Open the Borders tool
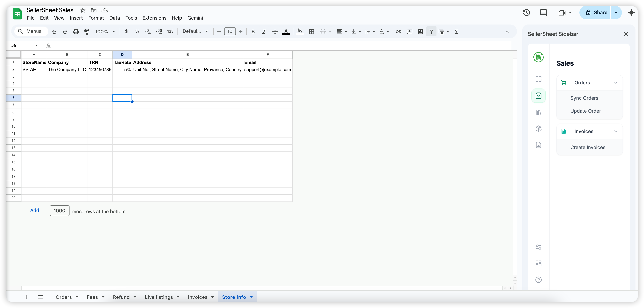The height and width of the screenshot is (308, 644). click(311, 31)
